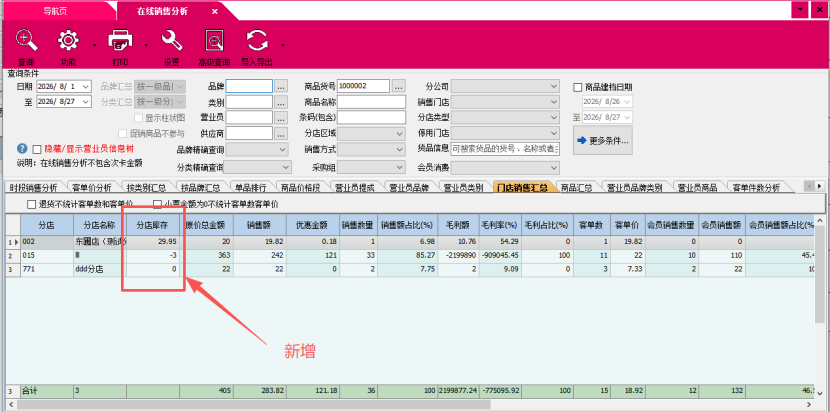Open the window tab-list arrow at top right
The image size is (830, 412).
(x=800, y=10)
